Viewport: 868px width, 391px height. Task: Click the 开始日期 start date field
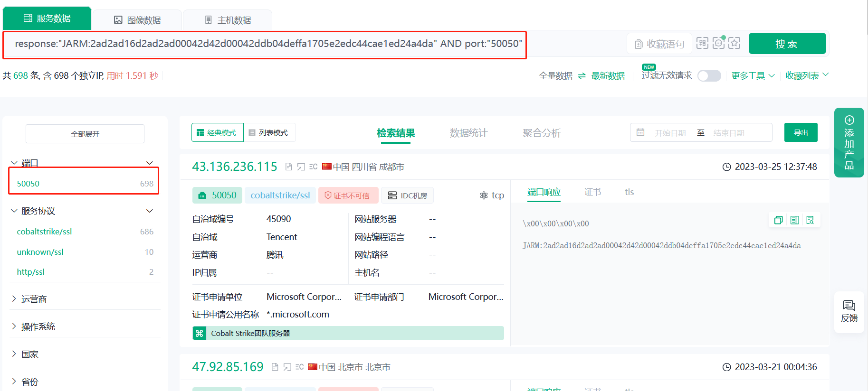[x=670, y=133]
